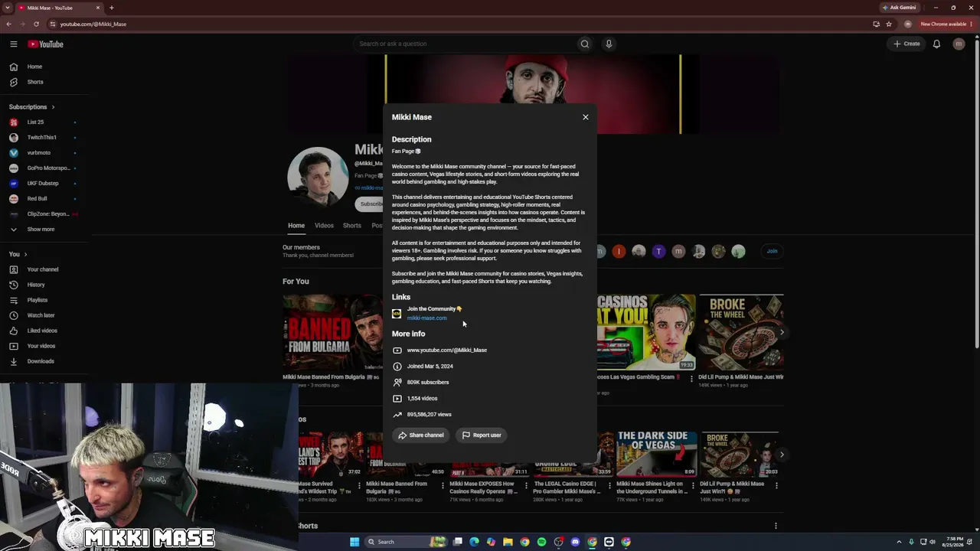Open the taskbar clock and date
The width and height of the screenshot is (980, 551).
[x=954, y=542]
